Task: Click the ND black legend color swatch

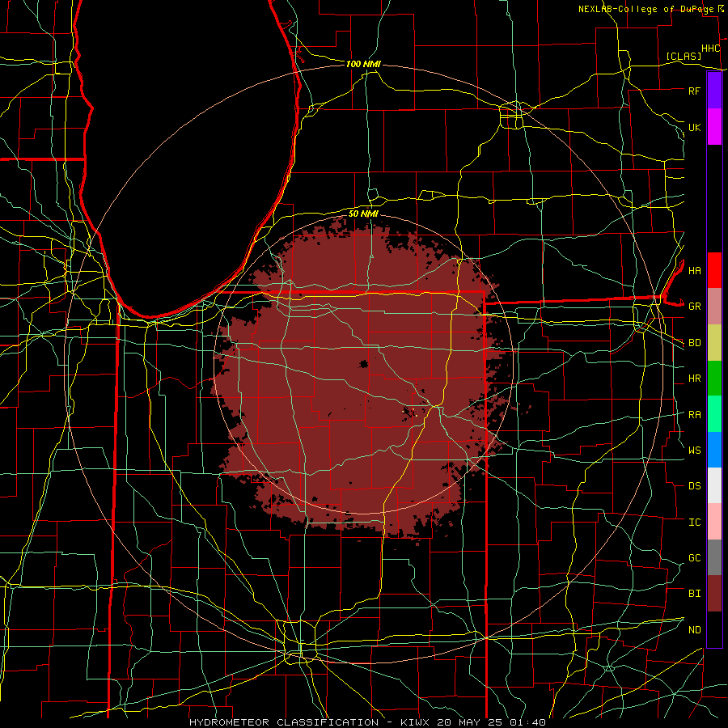Action: [714, 629]
